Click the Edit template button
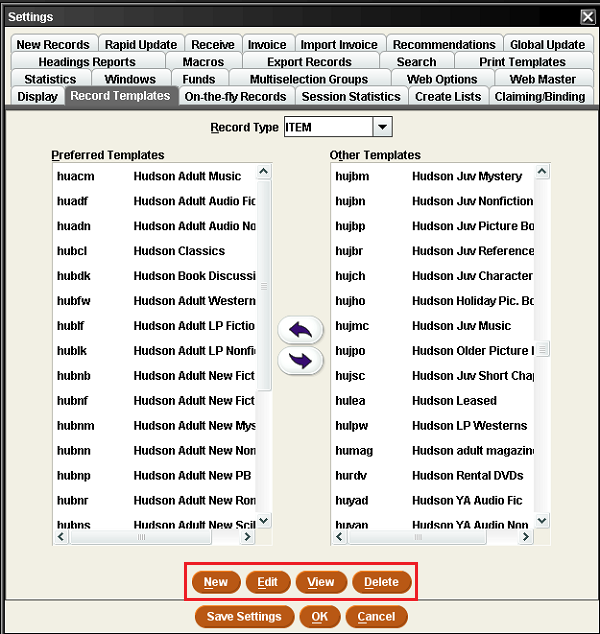The width and height of the screenshot is (600, 634). [x=268, y=581]
